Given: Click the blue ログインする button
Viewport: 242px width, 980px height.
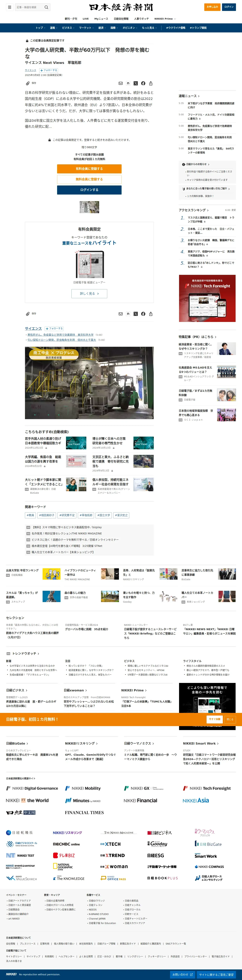Looking at the screenshot, I should 89,190.
